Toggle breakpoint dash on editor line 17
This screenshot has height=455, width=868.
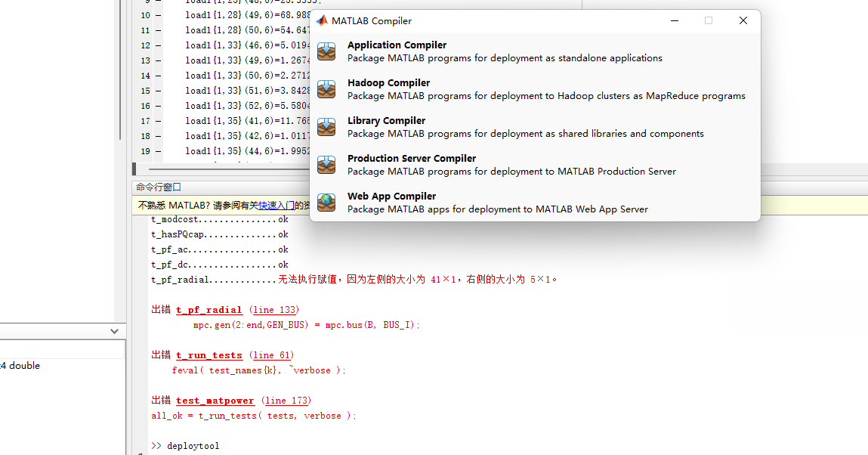[159, 121]
